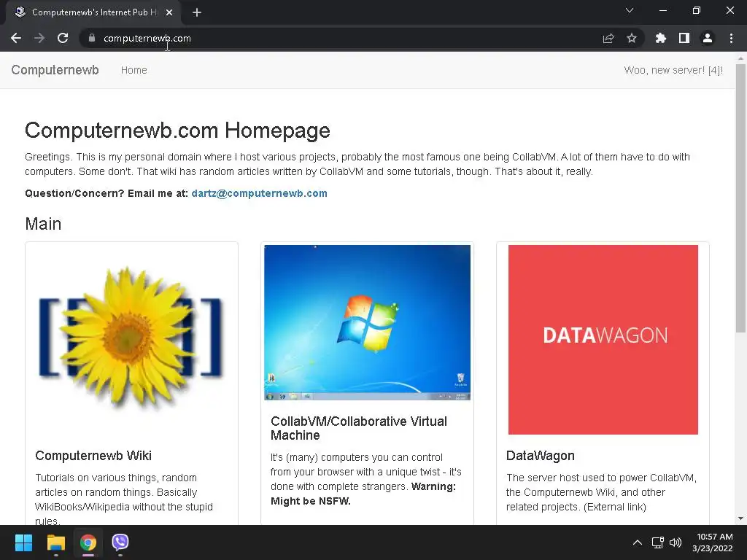Open Viber from the taskbar
This screenshot has height=560, width=747.
tap(120, 542)
